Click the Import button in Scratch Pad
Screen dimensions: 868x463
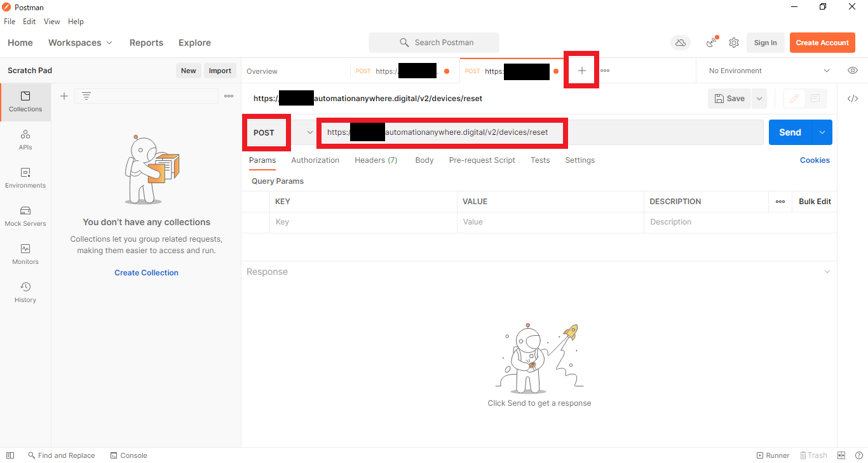tap(220, 71)
